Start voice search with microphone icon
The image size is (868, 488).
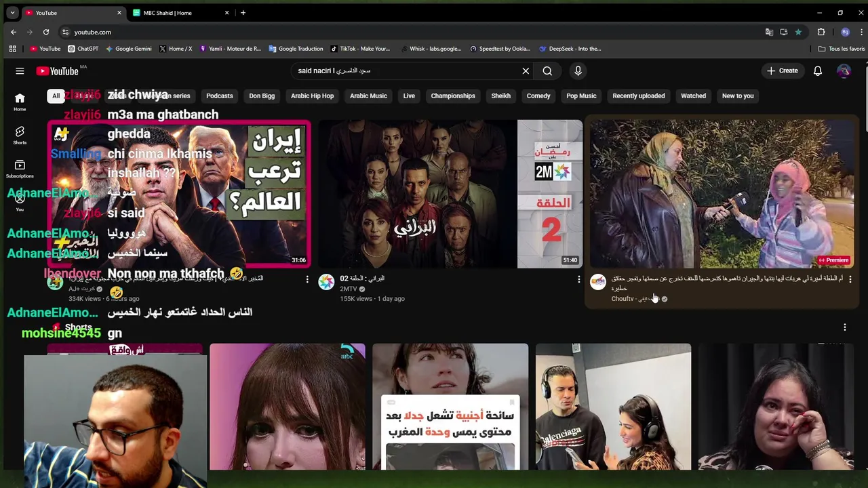click(x=578, y=70)
